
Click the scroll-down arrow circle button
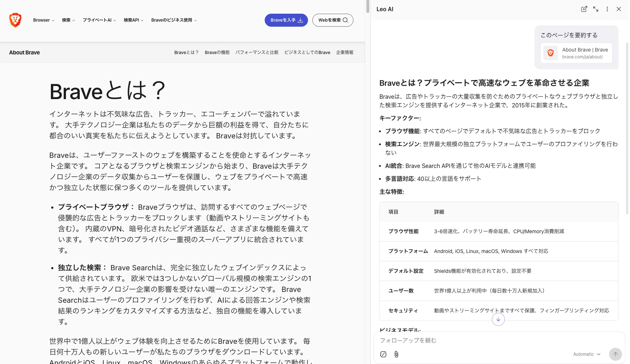tap(498, 319)
